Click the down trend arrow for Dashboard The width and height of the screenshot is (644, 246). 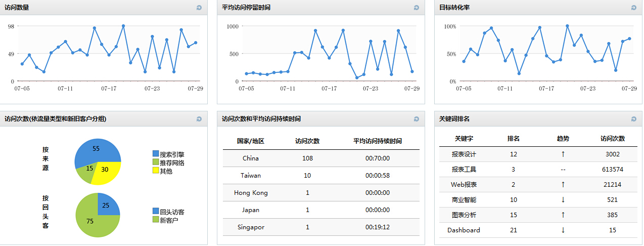click(563, 230)
